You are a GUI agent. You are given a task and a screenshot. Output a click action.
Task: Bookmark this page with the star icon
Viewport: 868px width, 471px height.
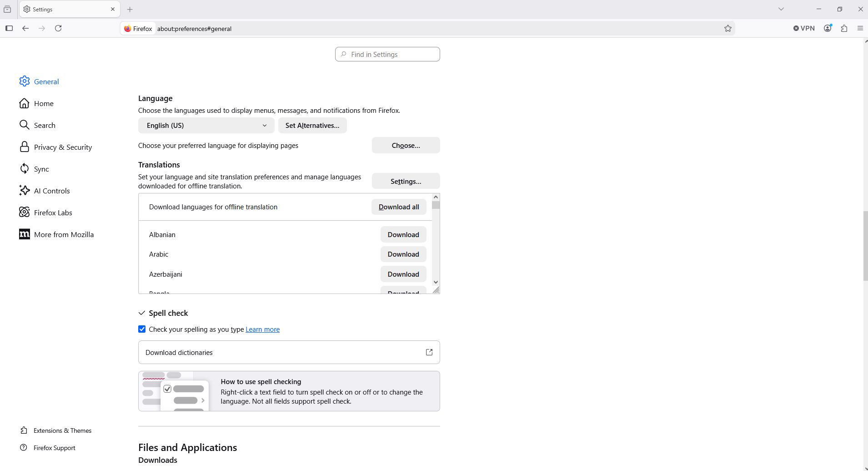pyautogui.click(x=728, y=28)
